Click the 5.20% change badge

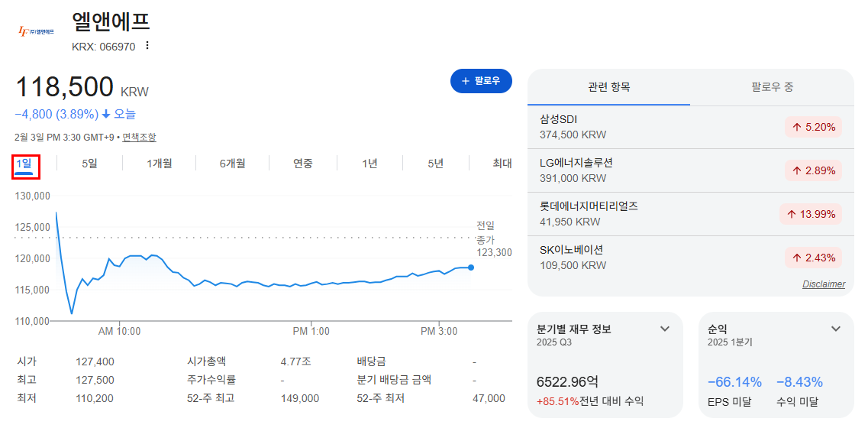pos(813,127)
